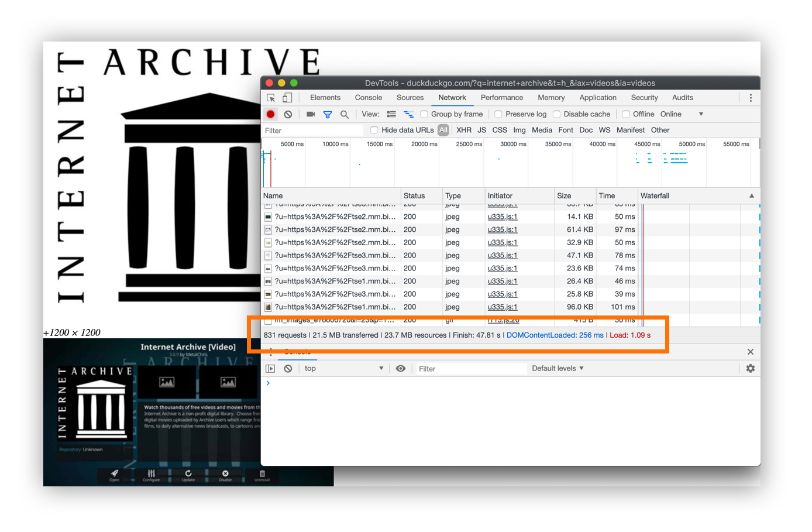812x532 pixels.
Task: Toggle the Offline checkbox
Action: click(626, 114)
